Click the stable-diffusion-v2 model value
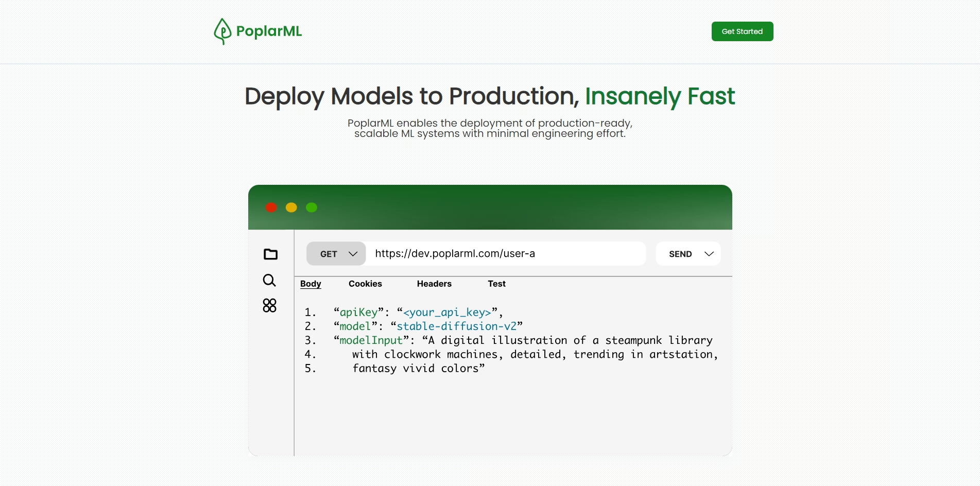The image size is (980, 486). tap(456, 326)
